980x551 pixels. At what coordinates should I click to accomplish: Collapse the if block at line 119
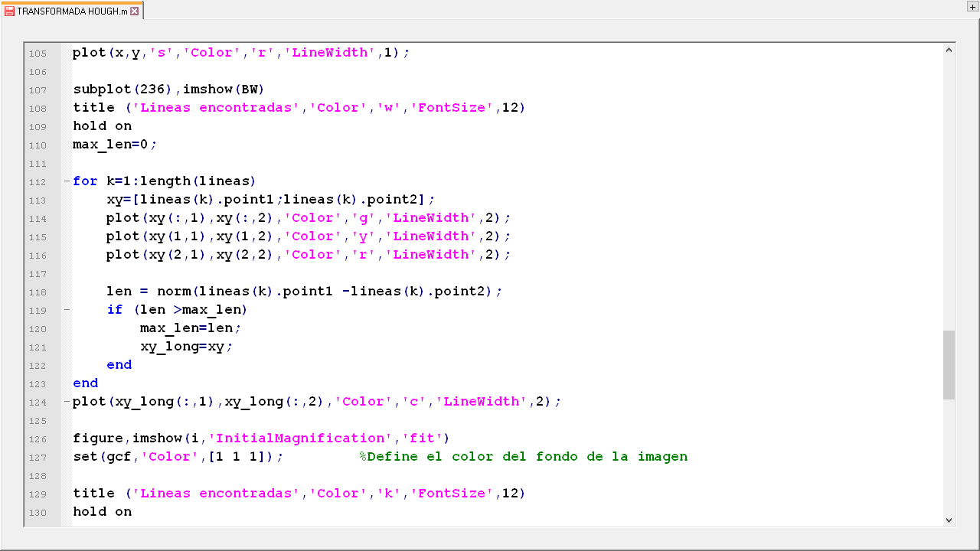67,310
